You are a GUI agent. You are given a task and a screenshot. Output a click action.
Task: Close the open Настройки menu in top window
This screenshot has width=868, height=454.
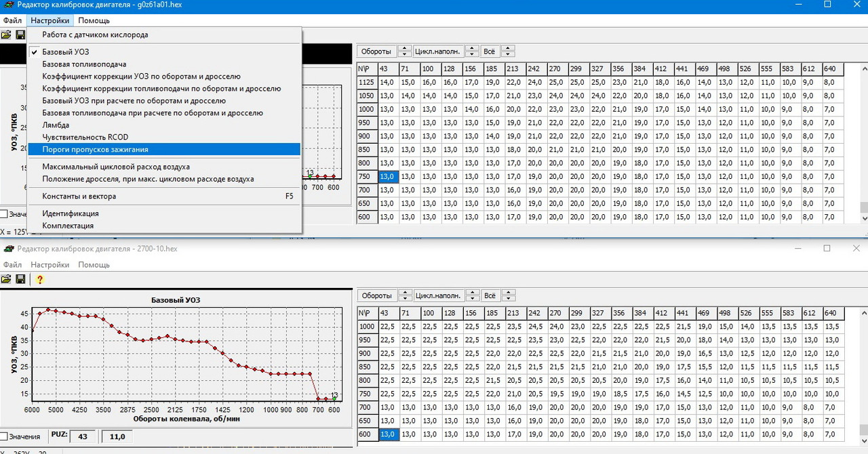click(x=50, y=20)
